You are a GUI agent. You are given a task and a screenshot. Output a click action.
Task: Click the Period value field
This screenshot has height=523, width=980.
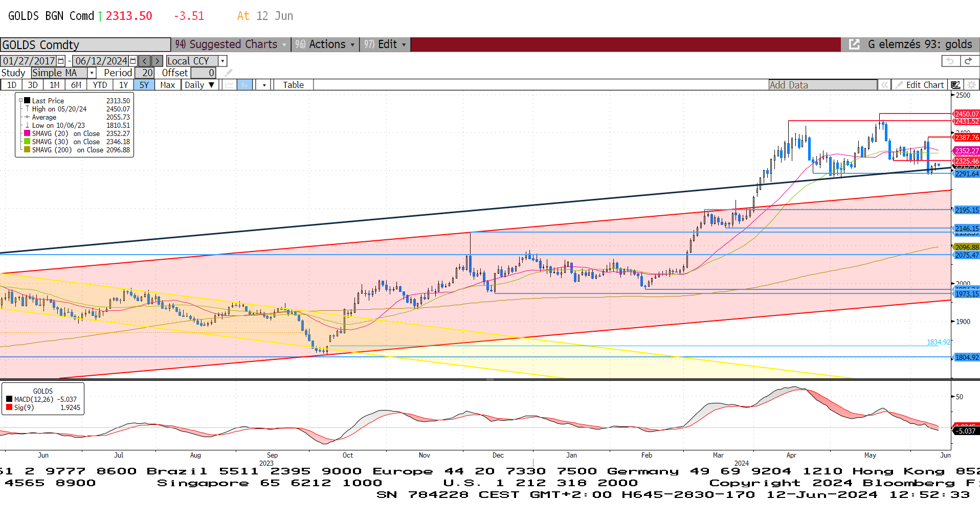(144, 73)
